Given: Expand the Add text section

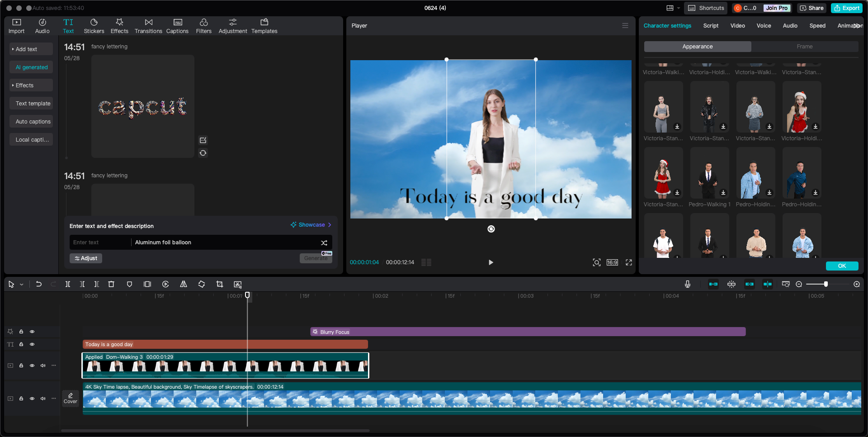Looking at the screenshot, I should point(31,49).
